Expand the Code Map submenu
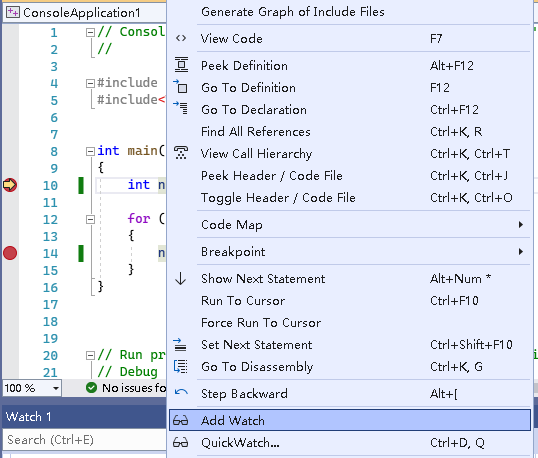The width and height of the screenshot is (538, 458). tap(521, 225)
